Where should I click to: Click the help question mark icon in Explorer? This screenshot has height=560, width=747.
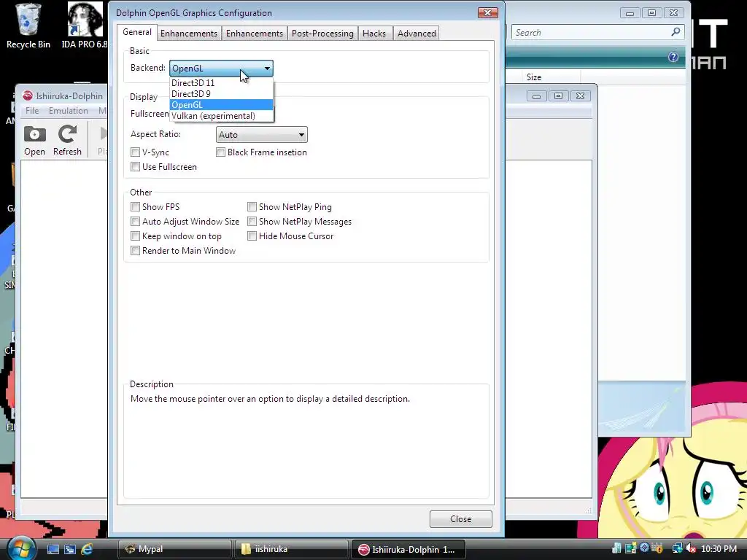(x=673, y=57)
